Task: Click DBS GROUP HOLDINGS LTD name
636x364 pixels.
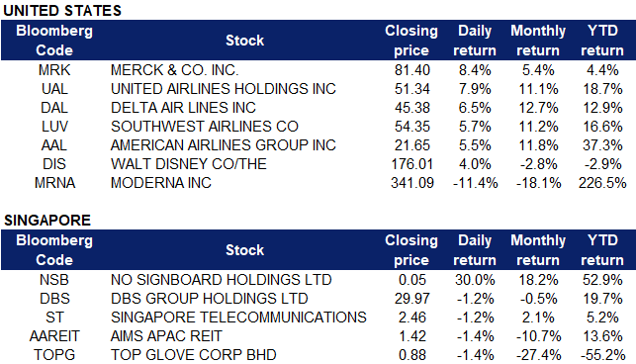Action: (x=210, y=299)
